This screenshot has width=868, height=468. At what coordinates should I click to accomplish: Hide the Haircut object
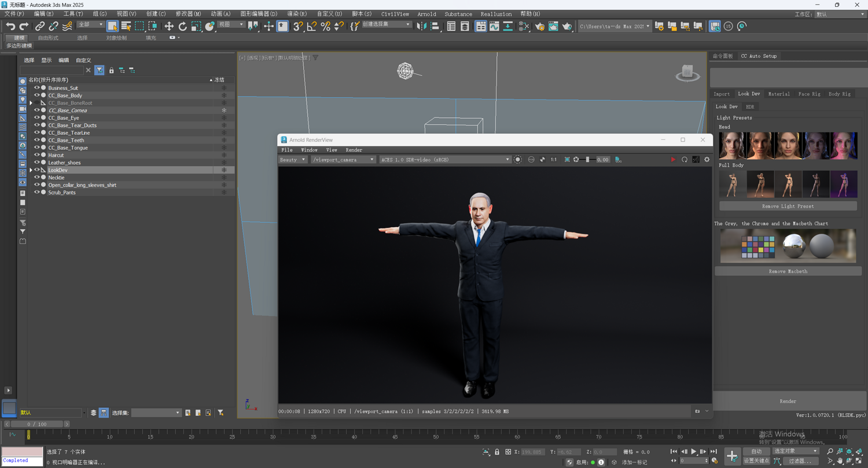coord(36,155)
